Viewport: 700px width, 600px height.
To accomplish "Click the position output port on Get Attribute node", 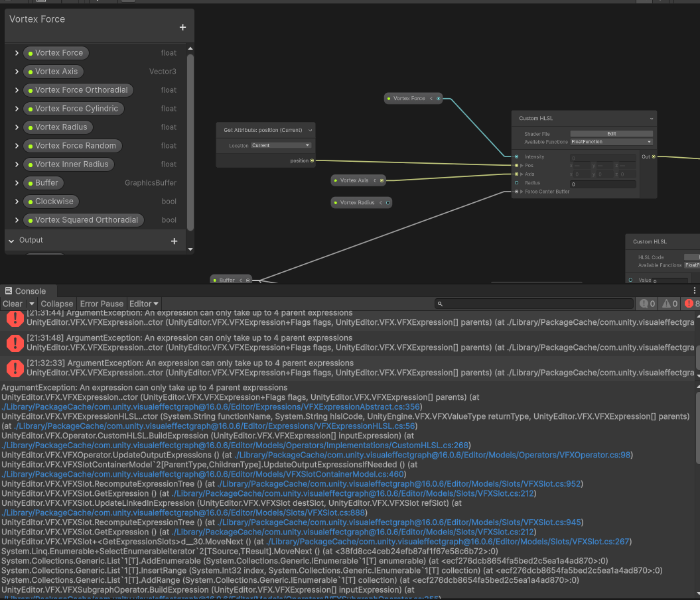I will click(311, 160).
